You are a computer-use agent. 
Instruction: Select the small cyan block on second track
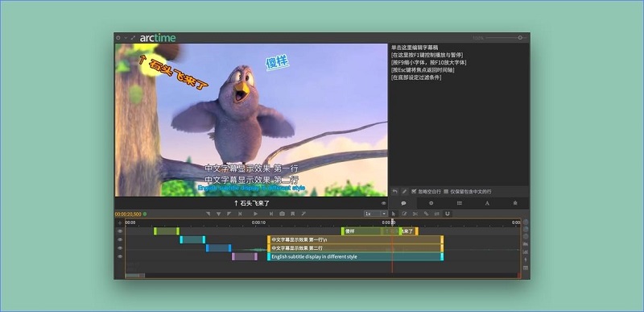(x=192, y=239)
